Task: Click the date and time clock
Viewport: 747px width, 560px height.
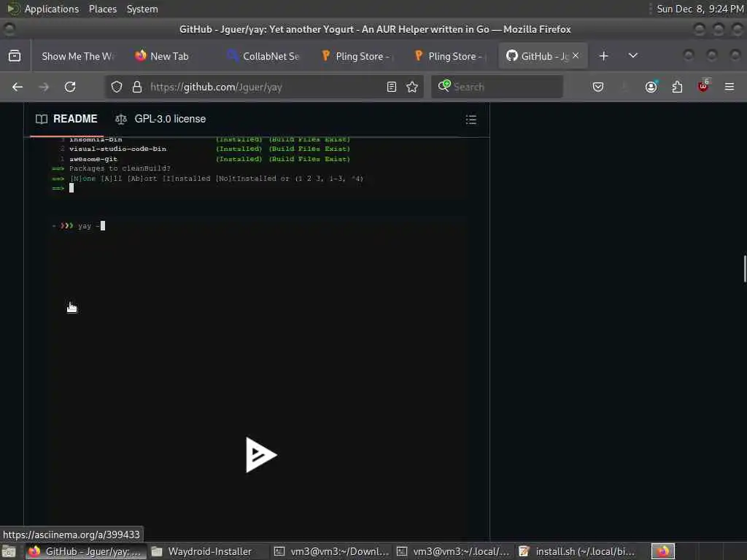Action: point(700,9)
